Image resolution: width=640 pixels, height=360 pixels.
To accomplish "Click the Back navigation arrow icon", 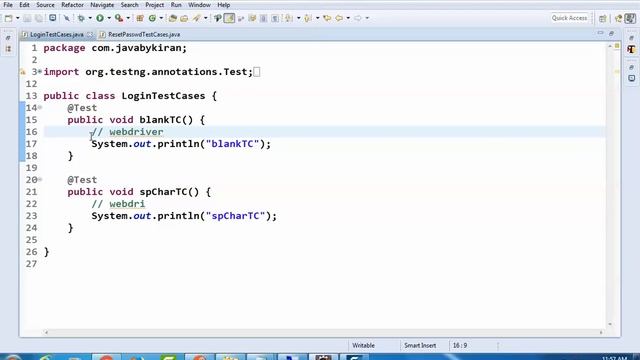I will point(339,18).
